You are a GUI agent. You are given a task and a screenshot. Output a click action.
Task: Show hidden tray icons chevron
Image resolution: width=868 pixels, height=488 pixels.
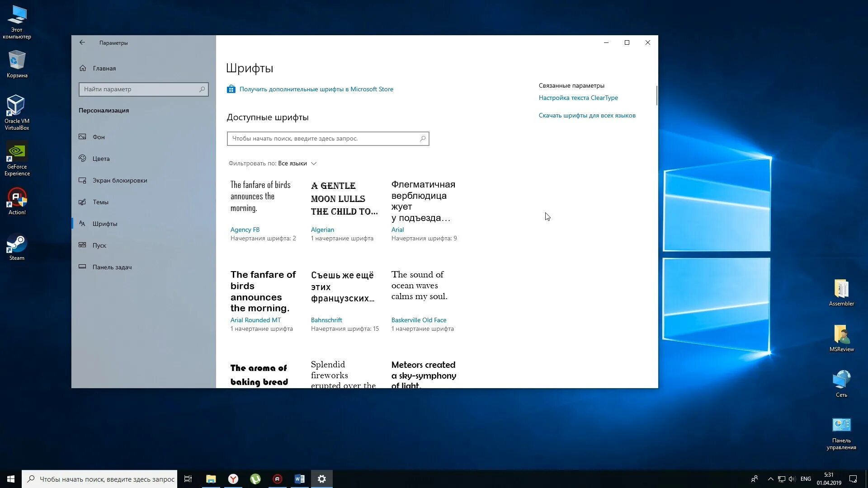tap(770, 479)
